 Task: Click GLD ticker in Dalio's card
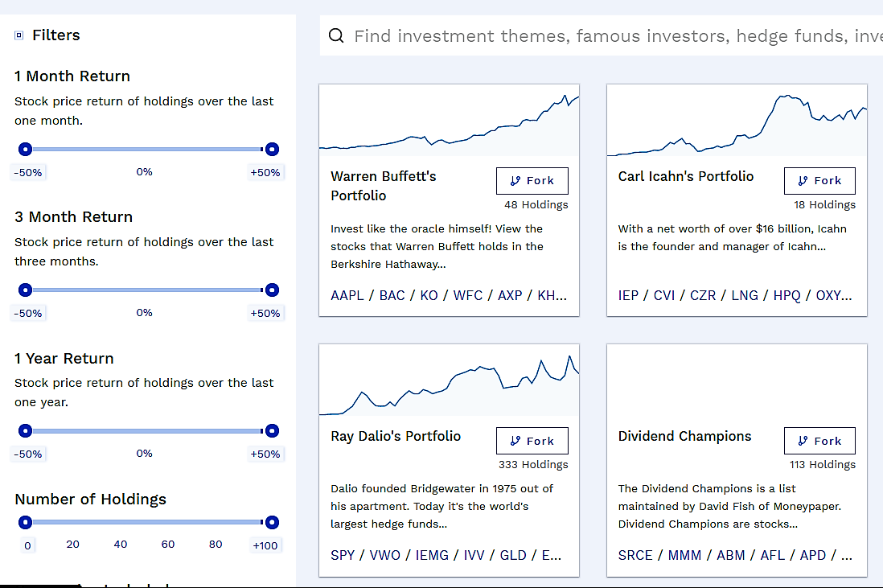tap(513, 555)
